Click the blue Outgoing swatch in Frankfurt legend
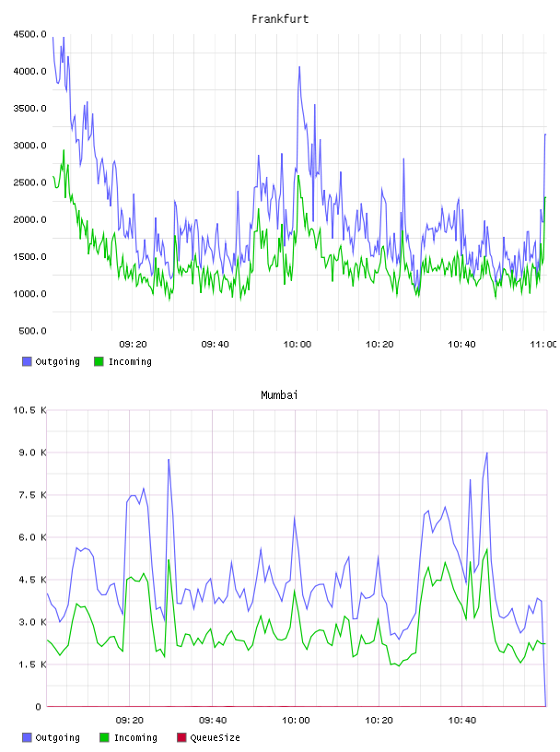Viewport: 560px width, 752px height. pos(27,361)
